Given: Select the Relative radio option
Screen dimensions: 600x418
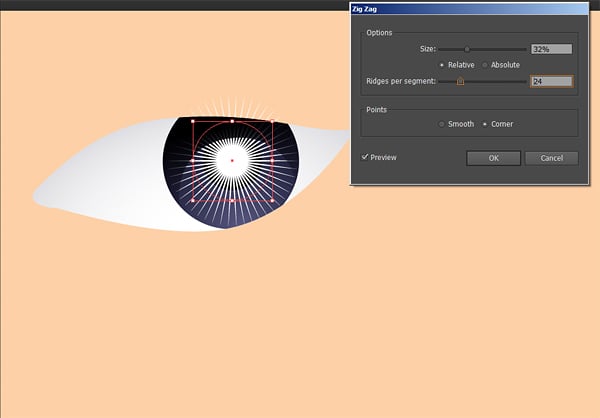Looking at the screenshot, I should (x=441, y=65).
